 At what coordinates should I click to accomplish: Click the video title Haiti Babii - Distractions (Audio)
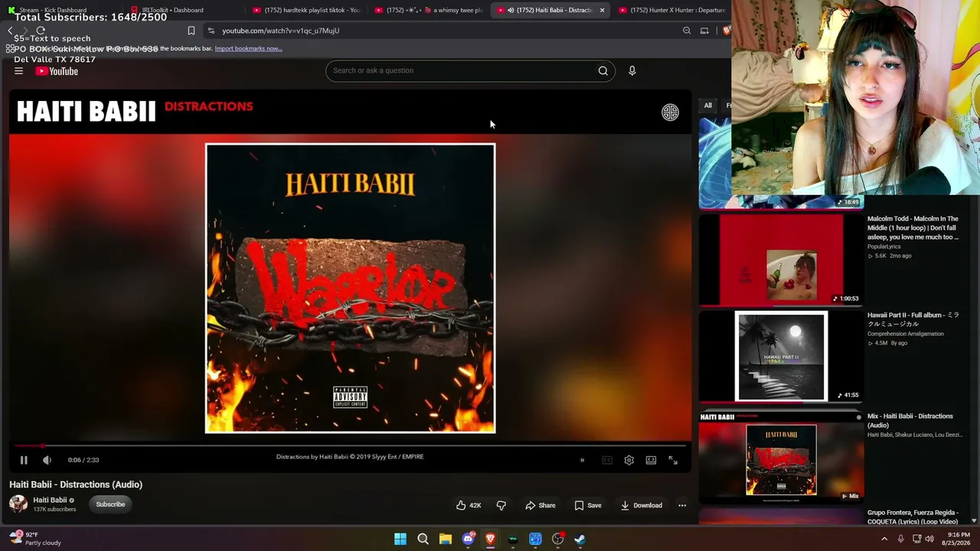point(76,484)
